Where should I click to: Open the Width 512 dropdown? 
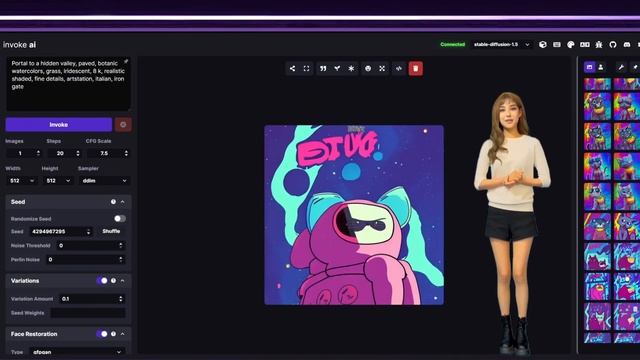(x=22, y=180)
